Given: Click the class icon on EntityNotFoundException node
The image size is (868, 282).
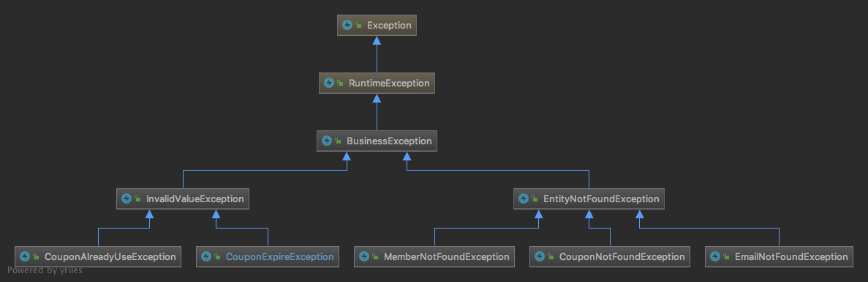Looking at the screenshot, I should coord(524,198).
